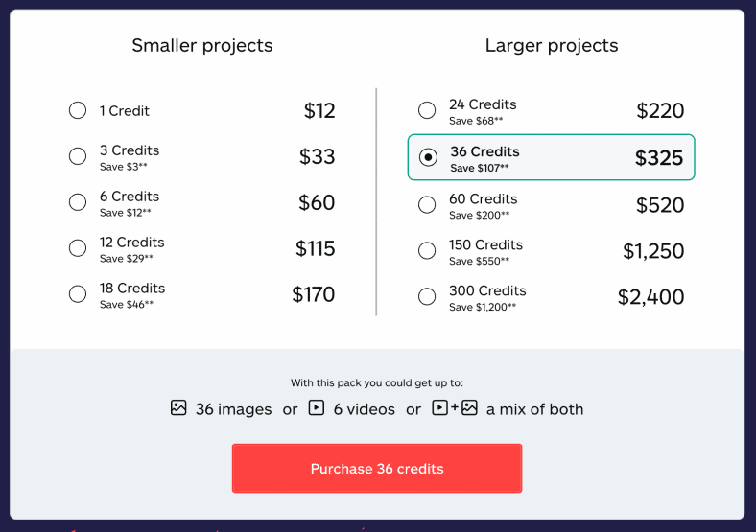Choose the 24 Credits radio option
The height and width of the screenshot is (532, 756).
(427, 110)
